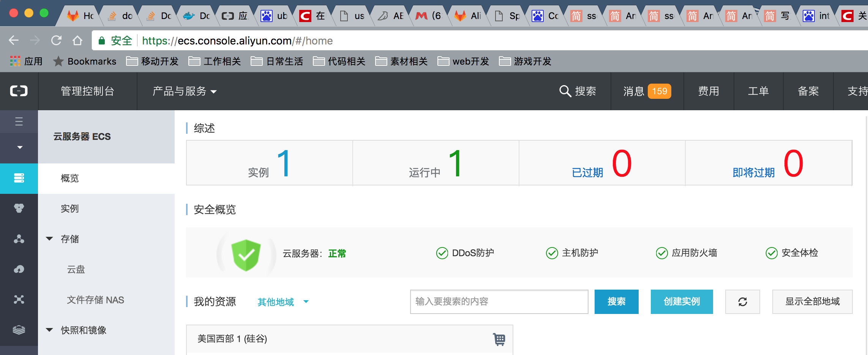Viewport: 868px width, 355px height.
Task: Click the 应用防火墙 green check status
Action: 687,253
